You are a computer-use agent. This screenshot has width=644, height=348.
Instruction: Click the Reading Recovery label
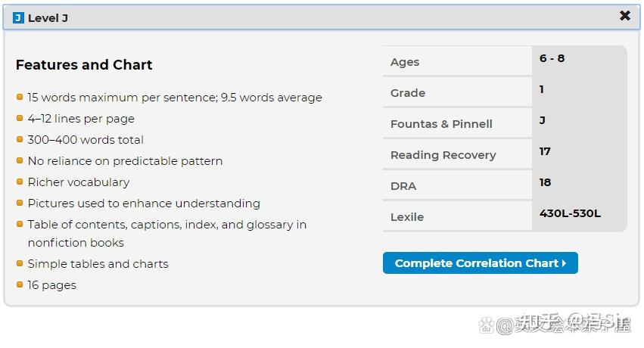[x=443, y=155]
